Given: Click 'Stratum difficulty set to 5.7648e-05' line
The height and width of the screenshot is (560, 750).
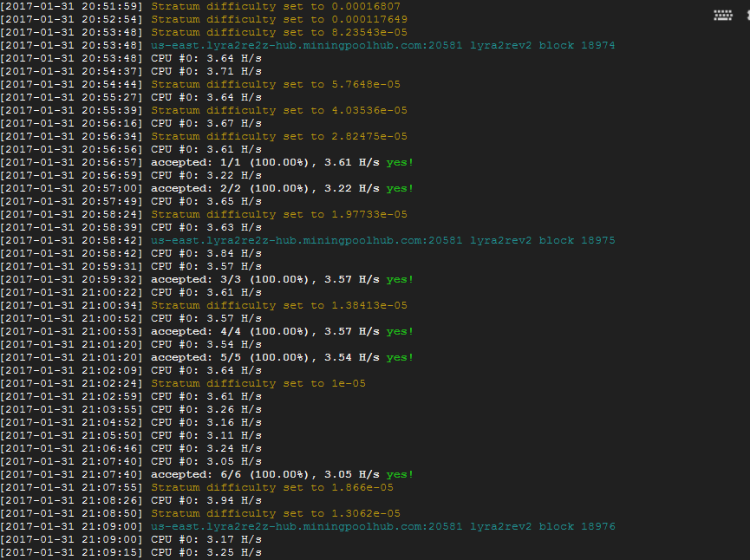Looking at the screenshot, I should click(200, 85).
